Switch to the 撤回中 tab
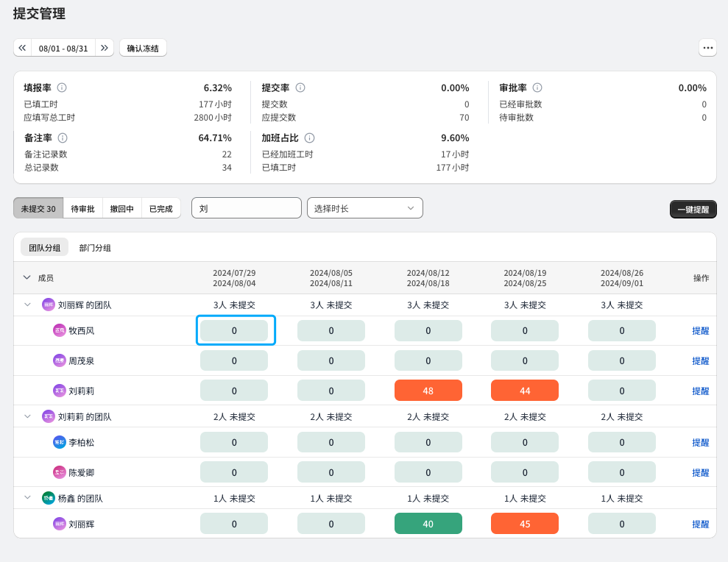 (121, 208)
